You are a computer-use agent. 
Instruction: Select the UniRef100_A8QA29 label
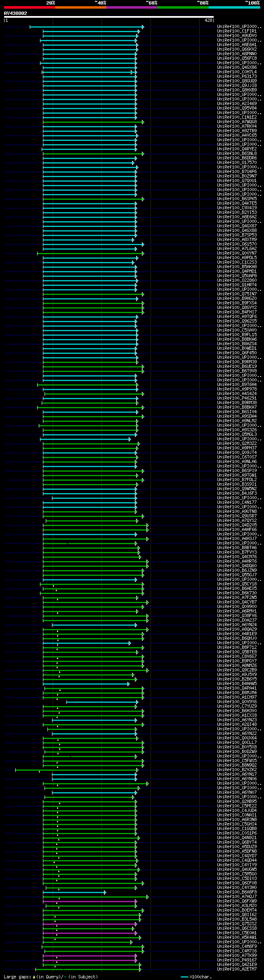(x=237, y=629)
